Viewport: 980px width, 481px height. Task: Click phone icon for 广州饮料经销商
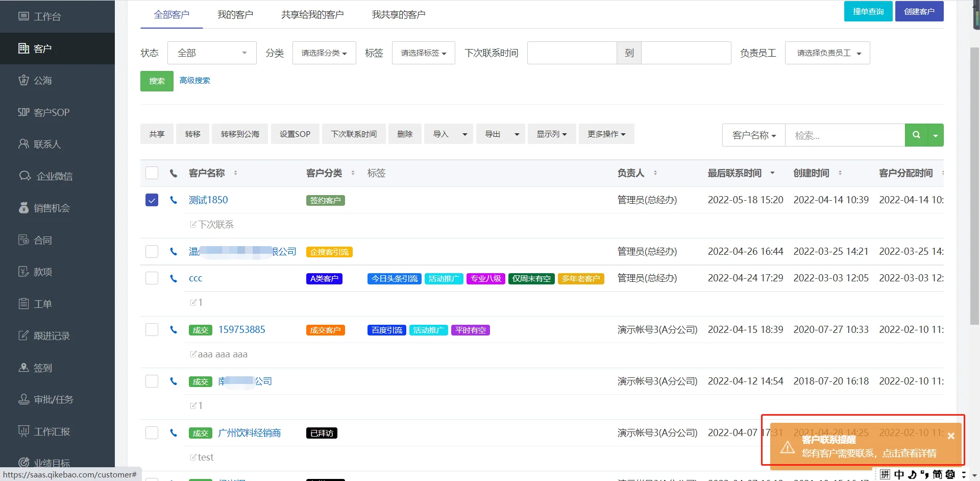(174, 433)
